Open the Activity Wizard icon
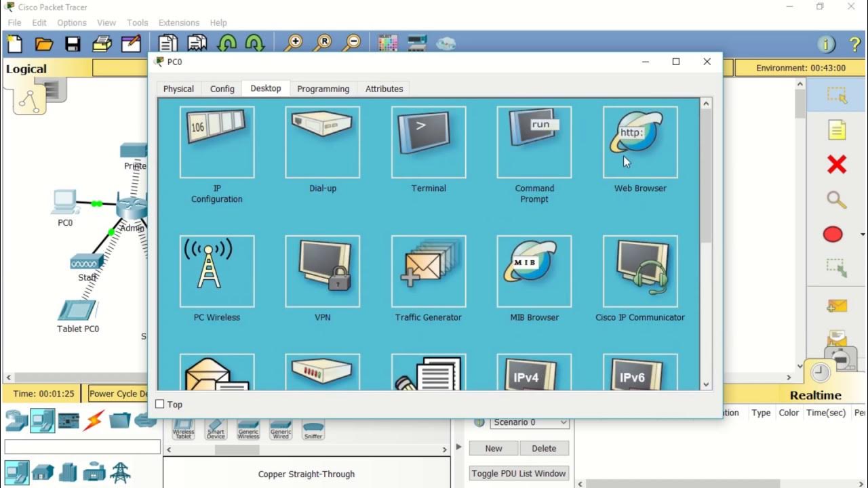The height and width of the screenshot is (488, 868). pos(131,44)
